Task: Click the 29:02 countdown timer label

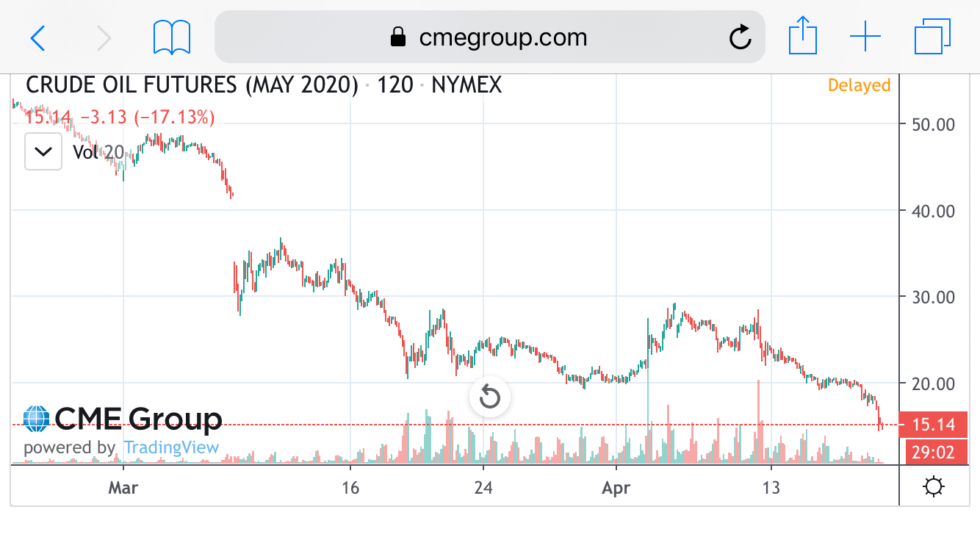Action: coord(933,453)
